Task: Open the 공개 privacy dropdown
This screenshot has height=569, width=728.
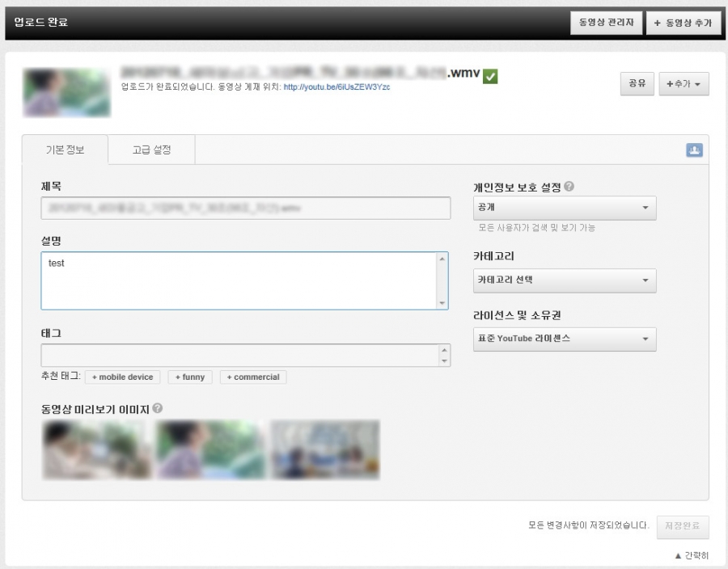Action: (x=565, y=208)
